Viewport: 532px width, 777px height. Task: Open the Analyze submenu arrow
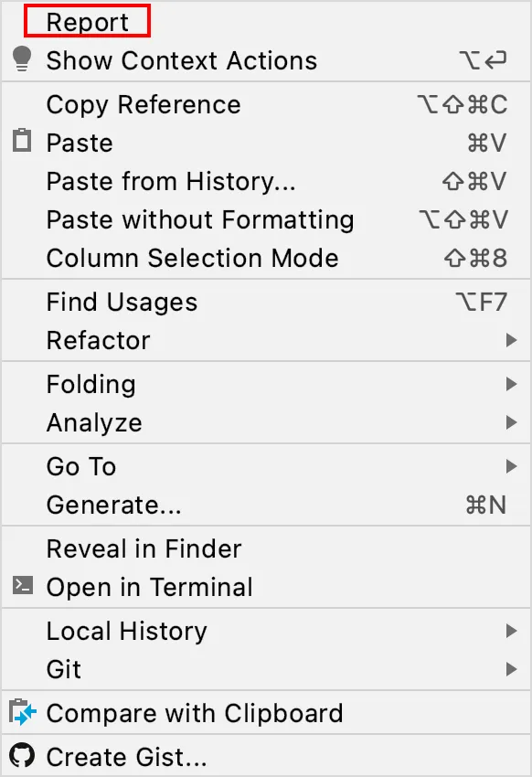pos(511,422)
